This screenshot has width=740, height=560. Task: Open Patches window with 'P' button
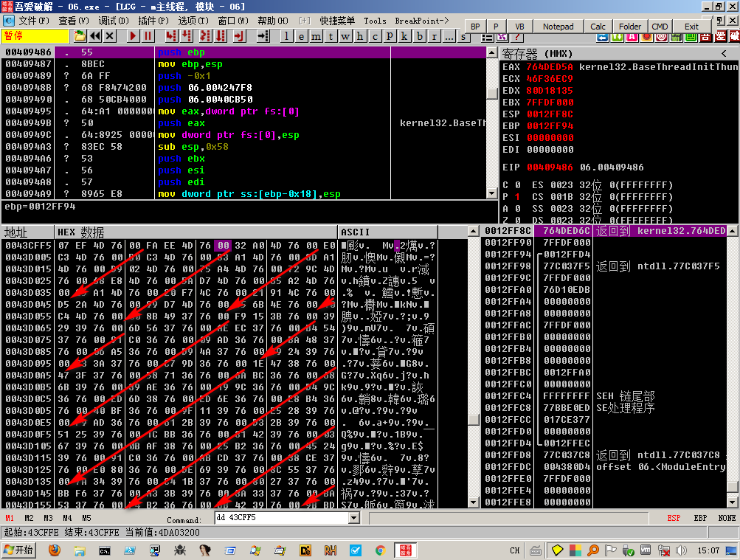click(390, 36)
